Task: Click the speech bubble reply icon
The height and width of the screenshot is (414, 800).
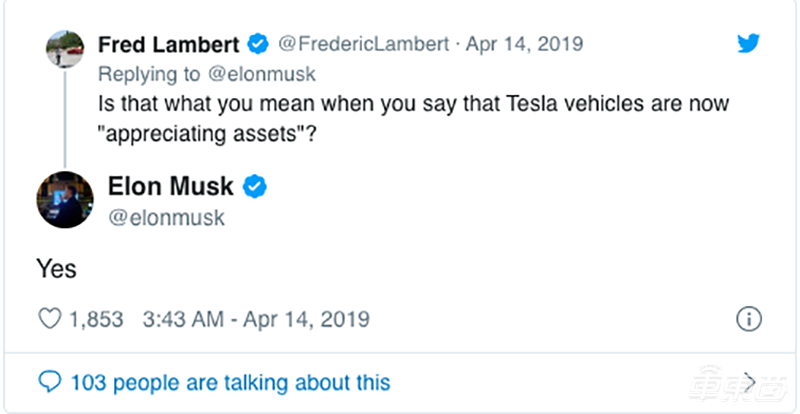Action: pyautogui.click(x=50, y=382)
